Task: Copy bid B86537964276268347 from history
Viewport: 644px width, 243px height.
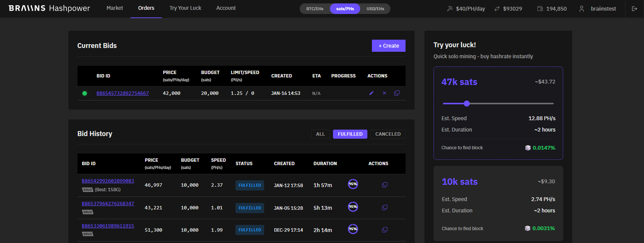Action: [x=385, y=207]
